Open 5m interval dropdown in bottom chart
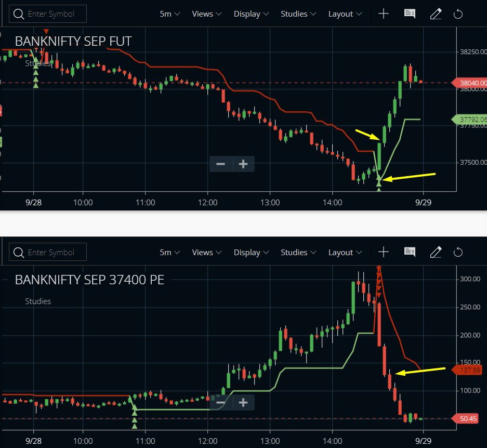Viewport: 487px width, 448px height. (x=169, y=252)
